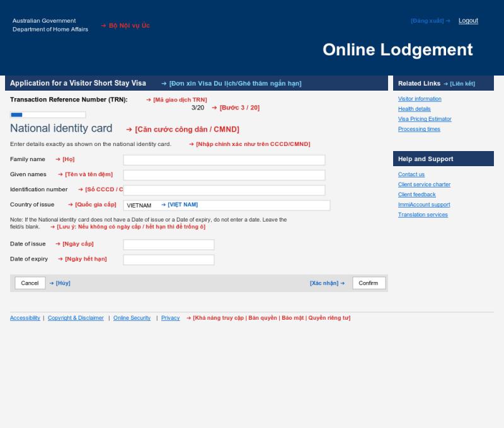Click the Related Links panel header

pos(444,83)
